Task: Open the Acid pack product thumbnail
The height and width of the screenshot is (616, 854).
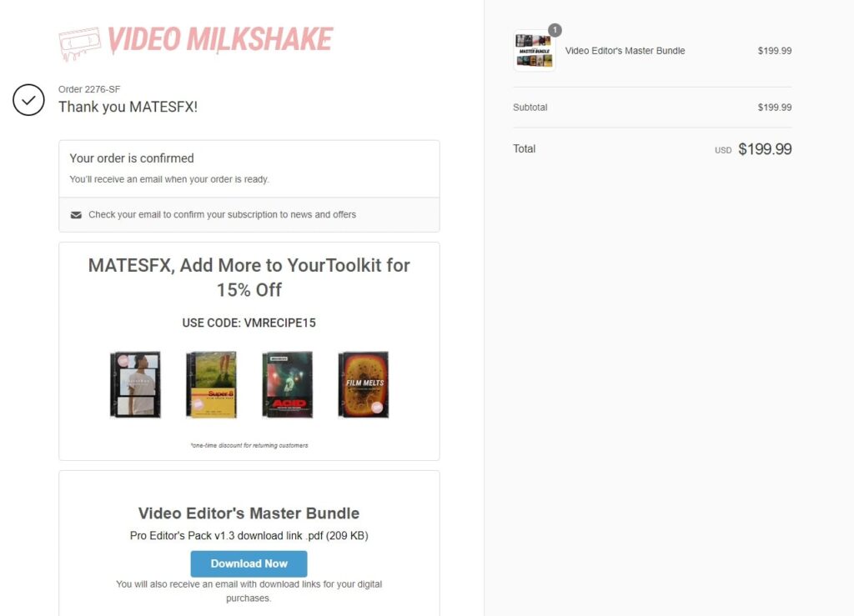Action: tap(288, 385)
